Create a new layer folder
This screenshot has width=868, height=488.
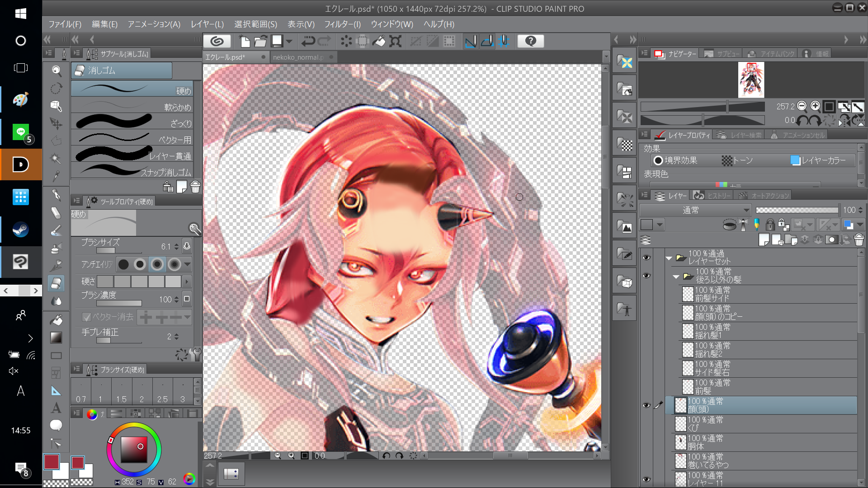pyautogui.click(x=791, y=240)
